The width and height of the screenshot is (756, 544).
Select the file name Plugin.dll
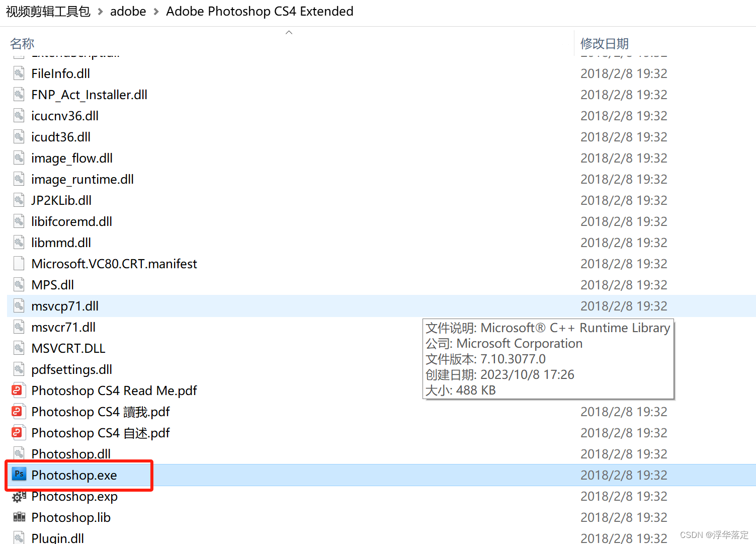point(58,538)
